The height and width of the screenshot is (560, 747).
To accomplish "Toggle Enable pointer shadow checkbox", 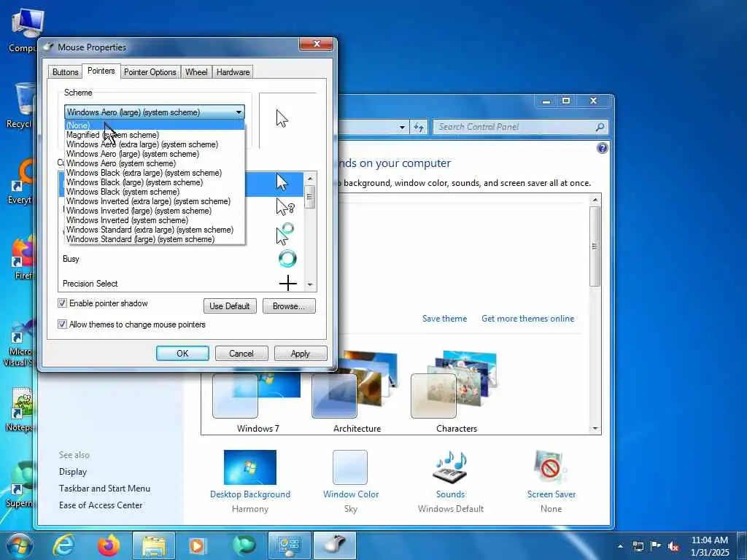I will 63,303.
